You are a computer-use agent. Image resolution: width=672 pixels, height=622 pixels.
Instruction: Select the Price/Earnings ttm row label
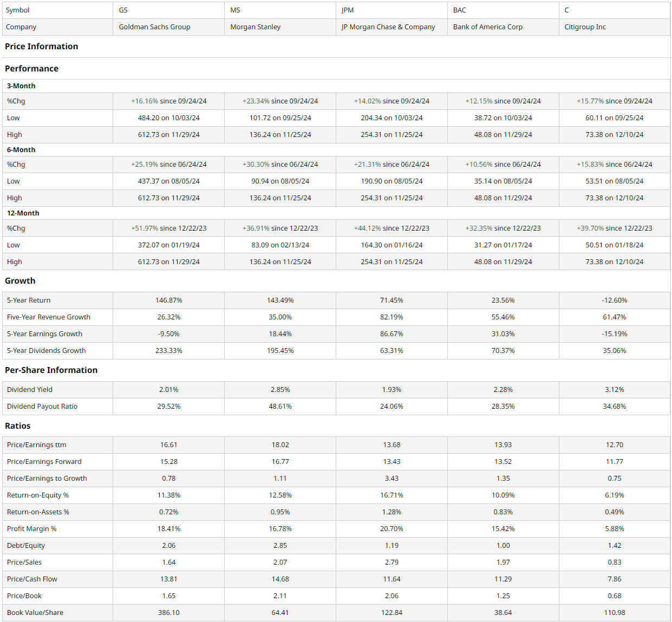(37, 445)
